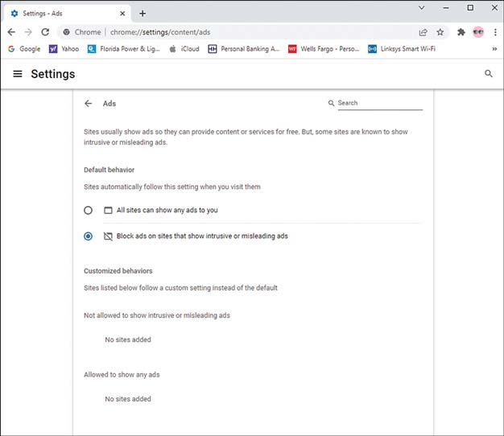This screenshot has width=504, height=436.
Task: Click the address bar URL
Action: tap(160, 32)
